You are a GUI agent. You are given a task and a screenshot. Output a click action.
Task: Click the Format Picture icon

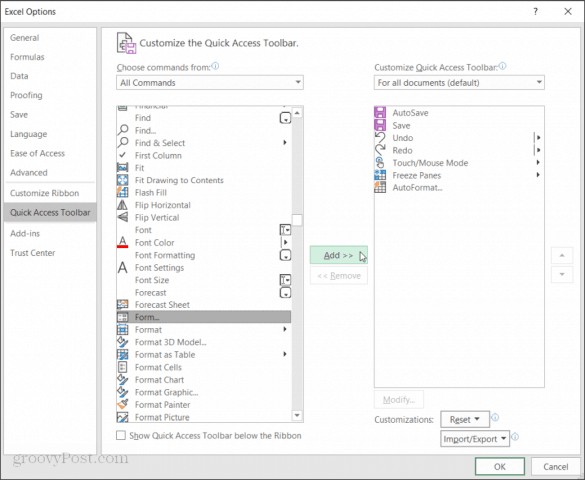[123, 417]
